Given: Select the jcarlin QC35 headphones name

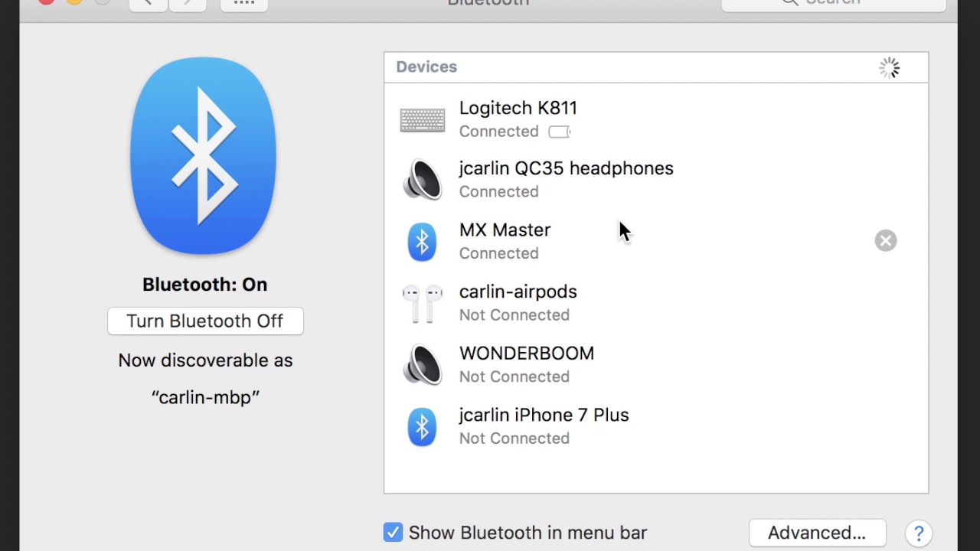Looking at the screenshot, I should [567, 168].
